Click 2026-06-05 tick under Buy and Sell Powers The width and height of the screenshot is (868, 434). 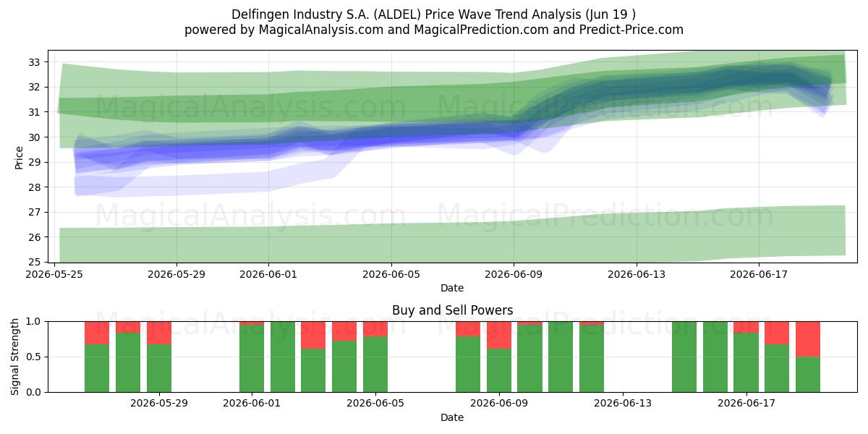click(x=375, y=404)
